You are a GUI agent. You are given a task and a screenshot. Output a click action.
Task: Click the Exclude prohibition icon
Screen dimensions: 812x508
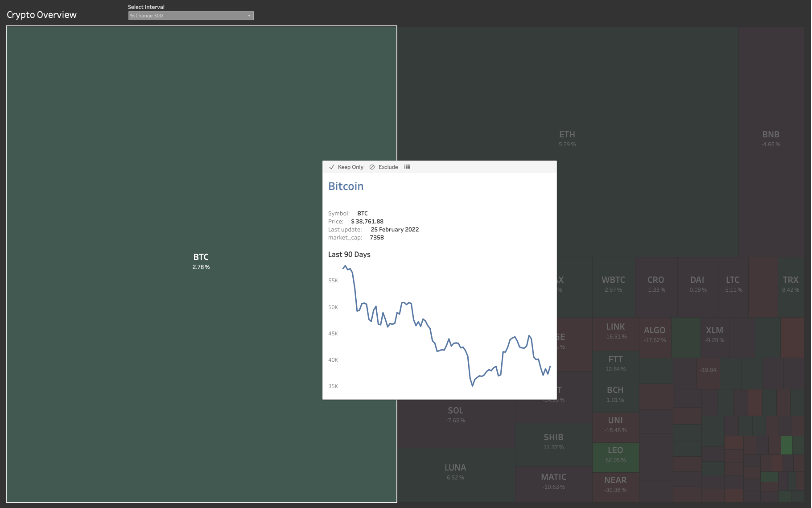373,167
